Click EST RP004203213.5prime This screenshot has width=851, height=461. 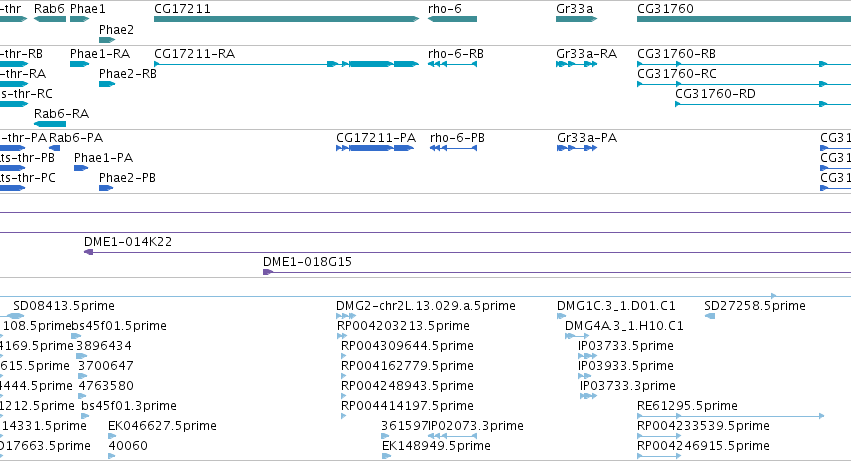pos(342,336)
